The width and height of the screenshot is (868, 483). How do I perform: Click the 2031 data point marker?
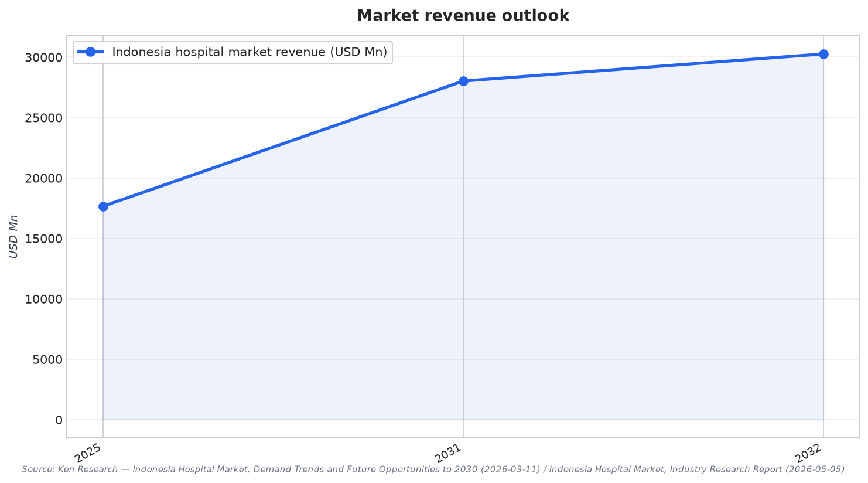[463, 81]
